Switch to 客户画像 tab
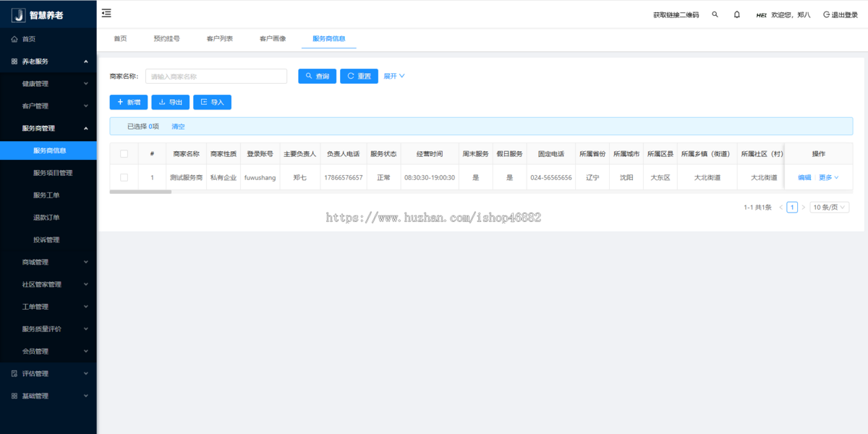Image resolution: width=868 pixels, height=434 pixels. point(273,39)
